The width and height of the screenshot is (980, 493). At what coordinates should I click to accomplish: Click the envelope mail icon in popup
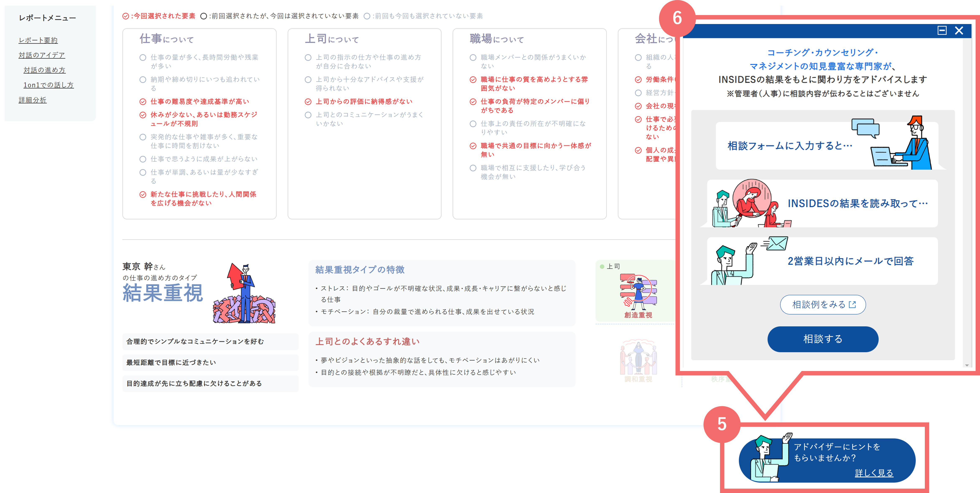pos(776,243)
